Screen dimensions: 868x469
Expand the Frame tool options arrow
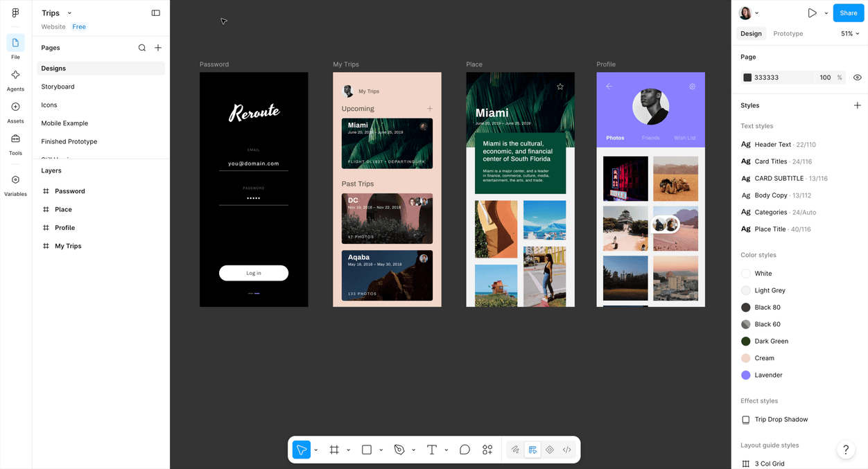click(x=348, y=450)
